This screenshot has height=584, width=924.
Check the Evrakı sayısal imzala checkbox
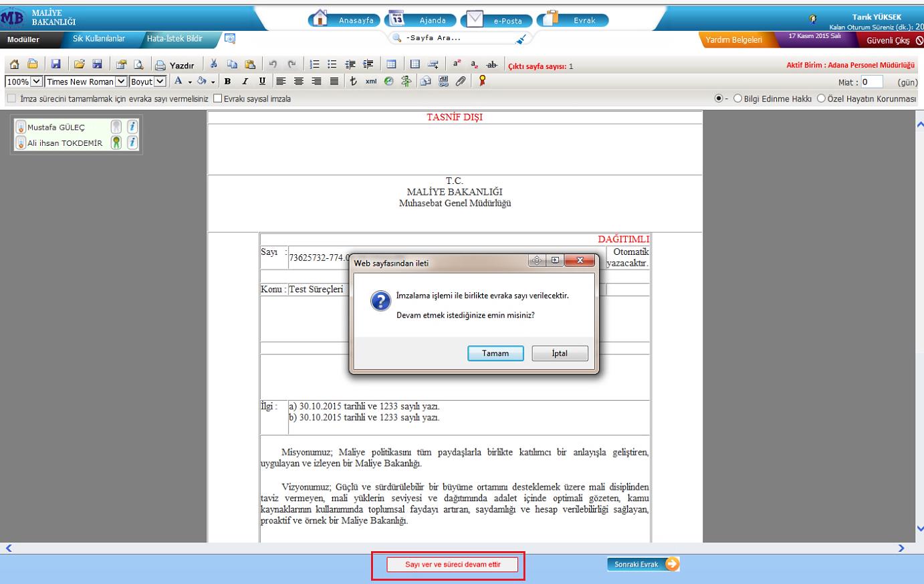click(x=217, y=98)
